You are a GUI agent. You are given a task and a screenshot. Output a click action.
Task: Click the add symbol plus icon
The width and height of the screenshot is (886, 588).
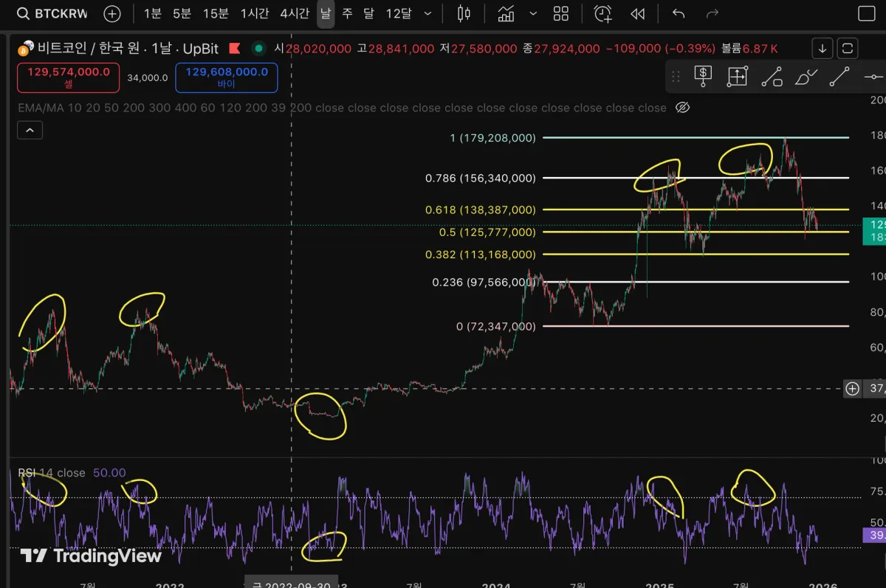click(x=112, y=13)
